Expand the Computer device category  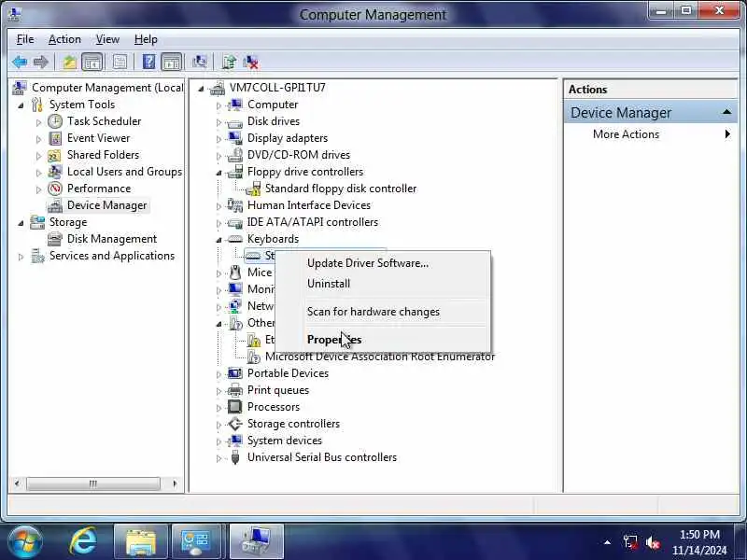(218, 105)
